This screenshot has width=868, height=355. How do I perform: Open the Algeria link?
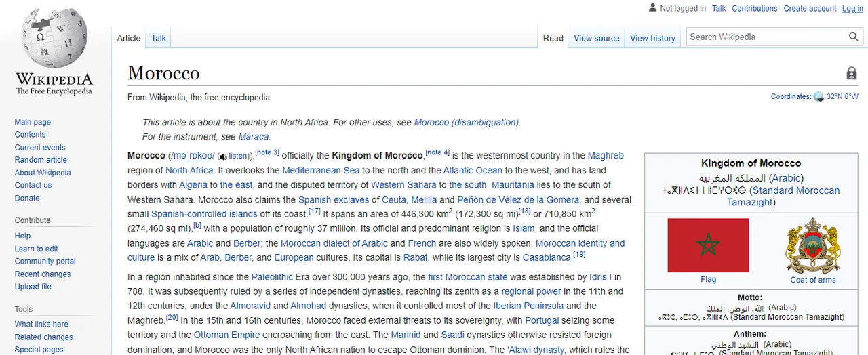193,185
